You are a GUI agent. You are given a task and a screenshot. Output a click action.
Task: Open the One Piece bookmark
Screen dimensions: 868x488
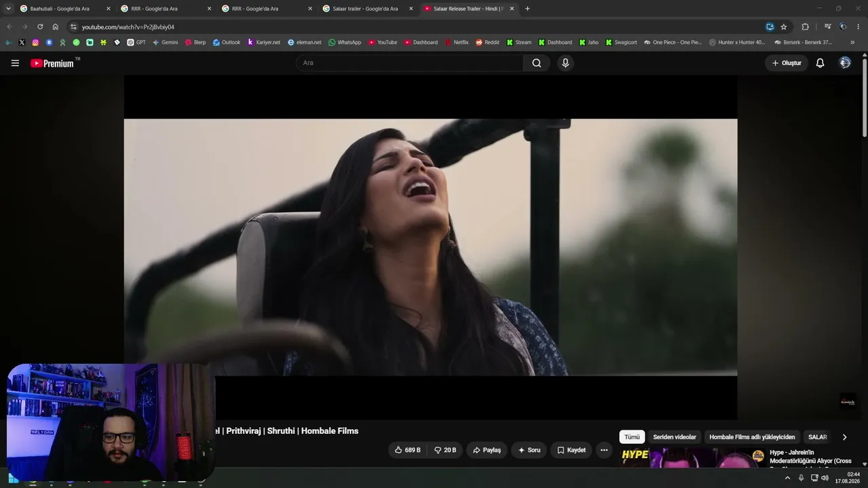(x=673, y=42)
